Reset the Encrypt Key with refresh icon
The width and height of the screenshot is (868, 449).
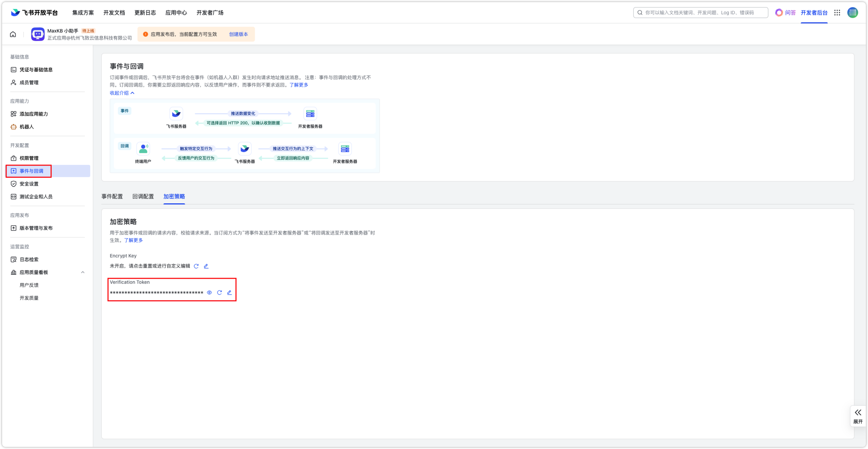pos(196,266)
